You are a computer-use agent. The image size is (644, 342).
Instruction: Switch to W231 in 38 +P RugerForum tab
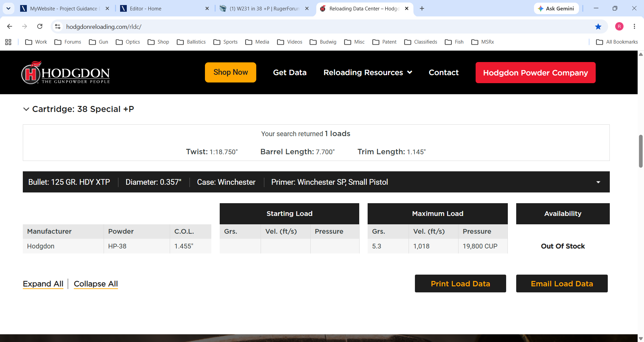pyautogui.click(x=264, y=8)
